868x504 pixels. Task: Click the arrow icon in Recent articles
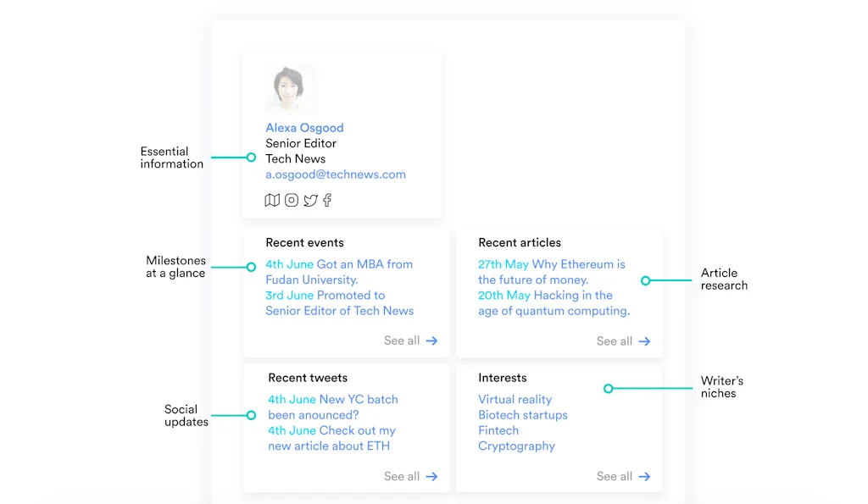pyautogui.click(x=645, y=341)
